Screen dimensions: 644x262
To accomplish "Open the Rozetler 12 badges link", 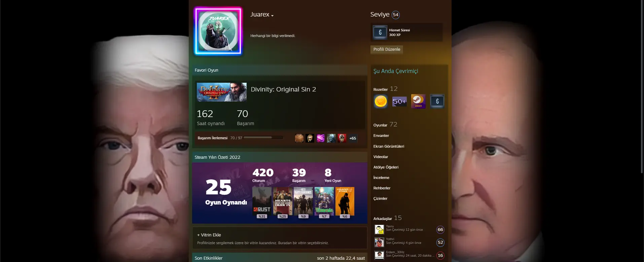I will (x=386, y=89).
